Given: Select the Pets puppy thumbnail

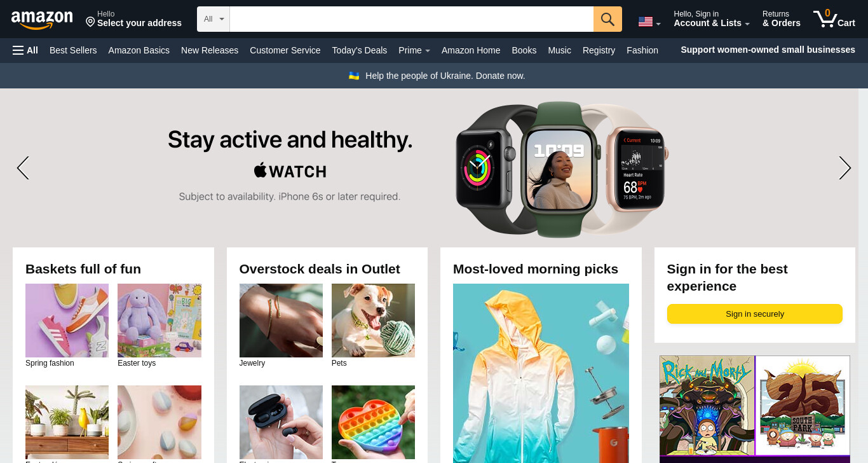Looking at the screenshot, I should click(x=373, y=321).
